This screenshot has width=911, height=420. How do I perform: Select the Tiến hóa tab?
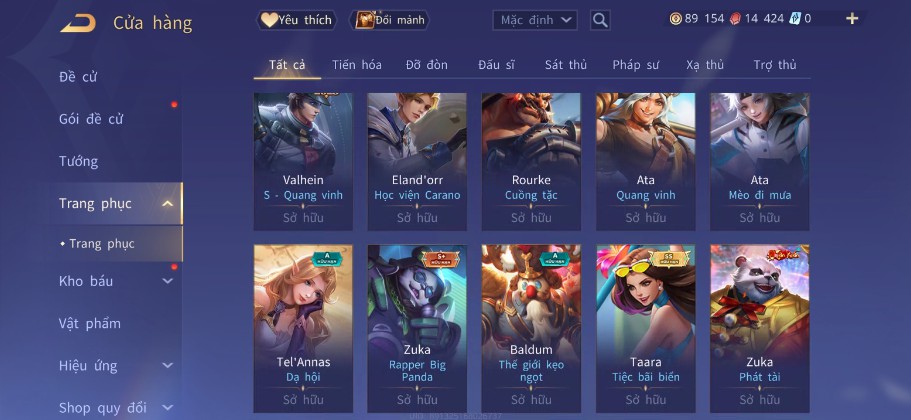pyautogui.click(x=357, y=65)
